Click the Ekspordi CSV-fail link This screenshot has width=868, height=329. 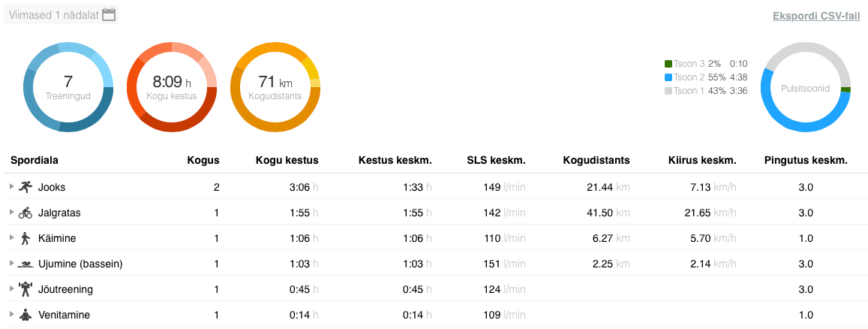click(x=816, y=16)
